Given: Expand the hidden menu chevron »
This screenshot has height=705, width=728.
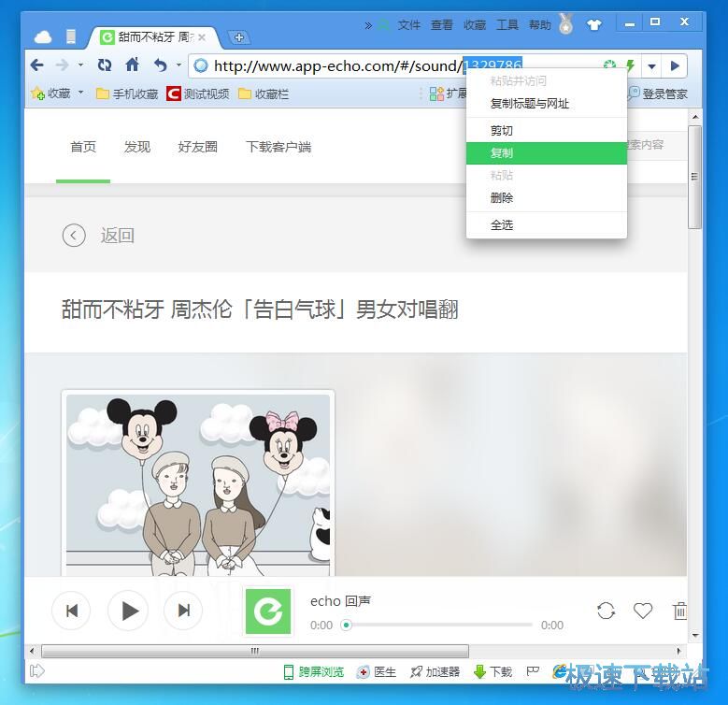Looking at the screenshot, I should [368, 25].
